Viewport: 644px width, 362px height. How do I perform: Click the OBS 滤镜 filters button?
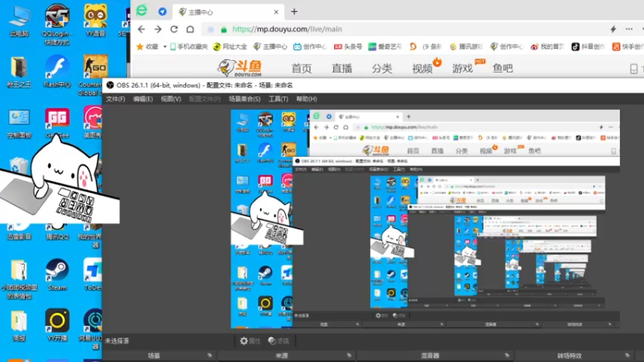(x=279, y=341)
